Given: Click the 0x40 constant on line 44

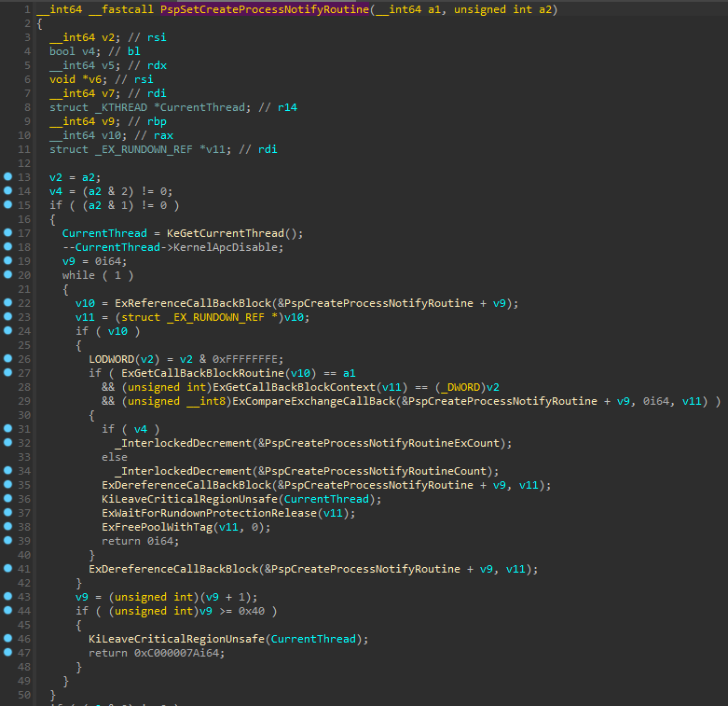Looking at the screenshot, I should [251, 611].
